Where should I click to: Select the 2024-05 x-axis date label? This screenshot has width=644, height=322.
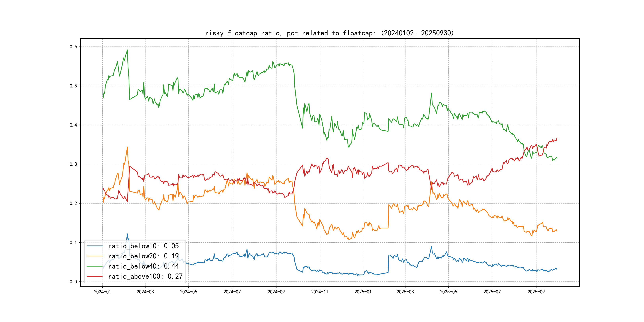pos(188,292)
